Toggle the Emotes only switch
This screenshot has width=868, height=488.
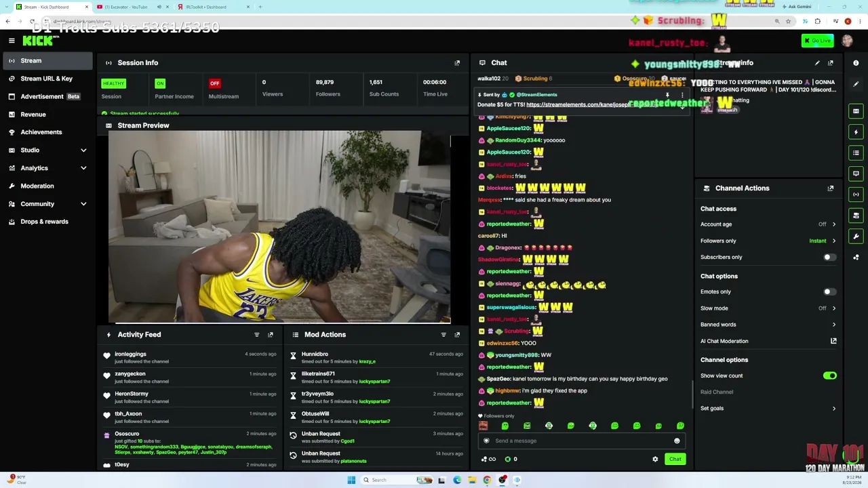click(x=829, y=292)
